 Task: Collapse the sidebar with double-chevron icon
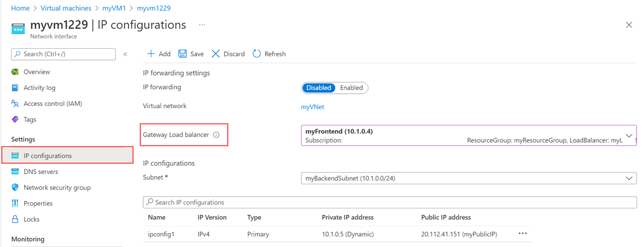pyautogui.click(x=125, y=54)
